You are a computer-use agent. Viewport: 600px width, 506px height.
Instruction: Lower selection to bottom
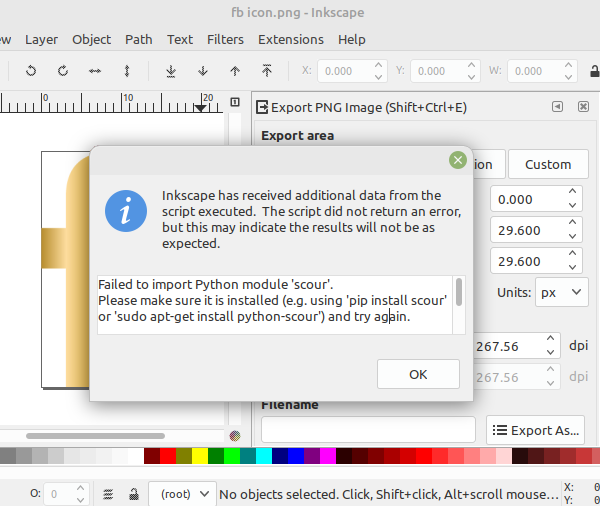[x=171, y=71]
